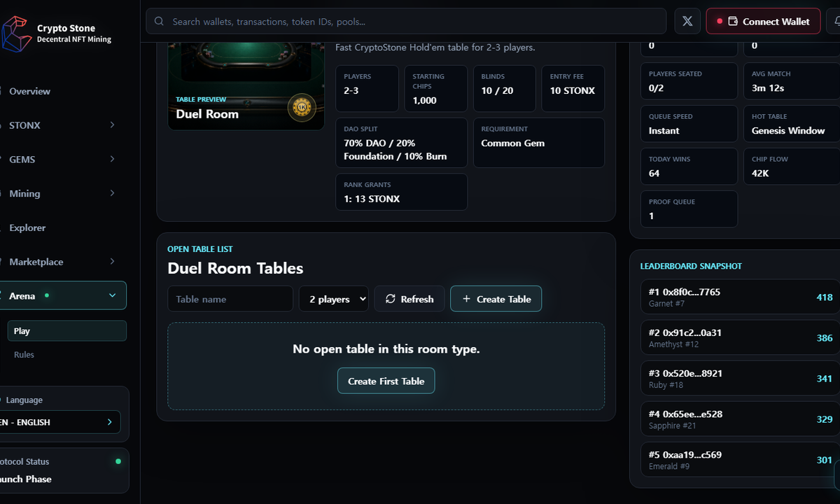This screenshot has width=840, height=504.
Task: Click the PLAYERS SEATED 0/2 stat
Action: coord(689,81)
